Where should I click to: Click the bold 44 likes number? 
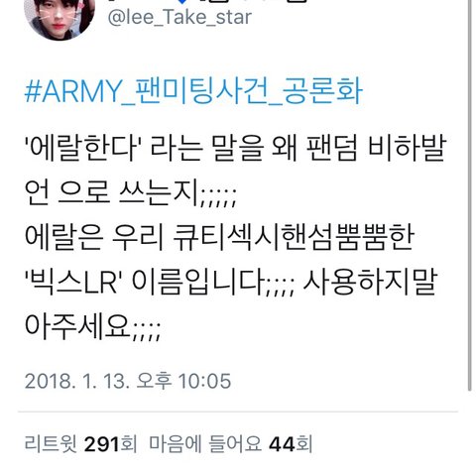click(282, 444)
